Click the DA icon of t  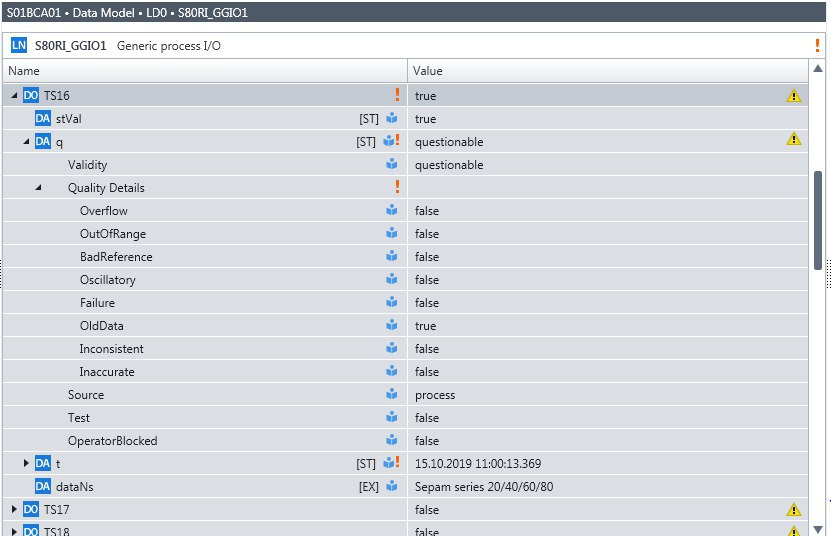pos(42,463)
